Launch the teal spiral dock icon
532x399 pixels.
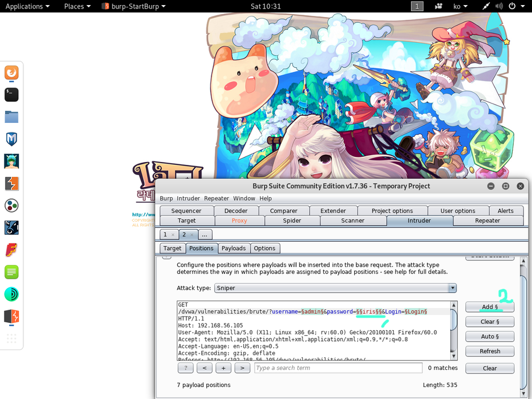click(x=11, y=294)
